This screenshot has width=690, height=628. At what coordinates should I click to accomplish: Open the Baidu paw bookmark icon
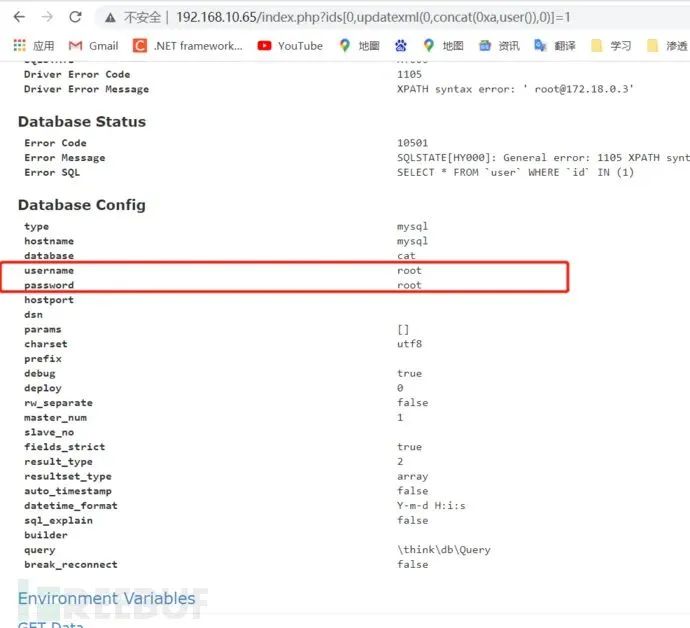tap(400, 46)
